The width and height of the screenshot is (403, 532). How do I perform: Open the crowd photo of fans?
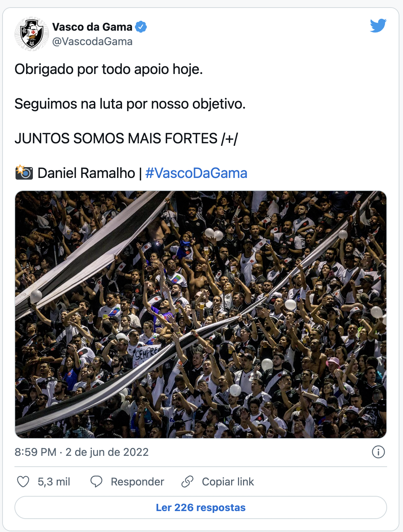pos(201,314)
